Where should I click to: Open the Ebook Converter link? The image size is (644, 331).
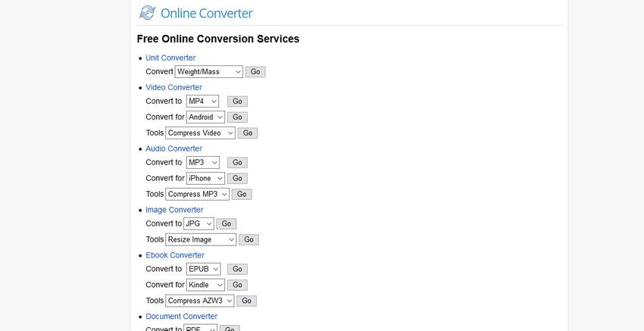coord(175,255)
